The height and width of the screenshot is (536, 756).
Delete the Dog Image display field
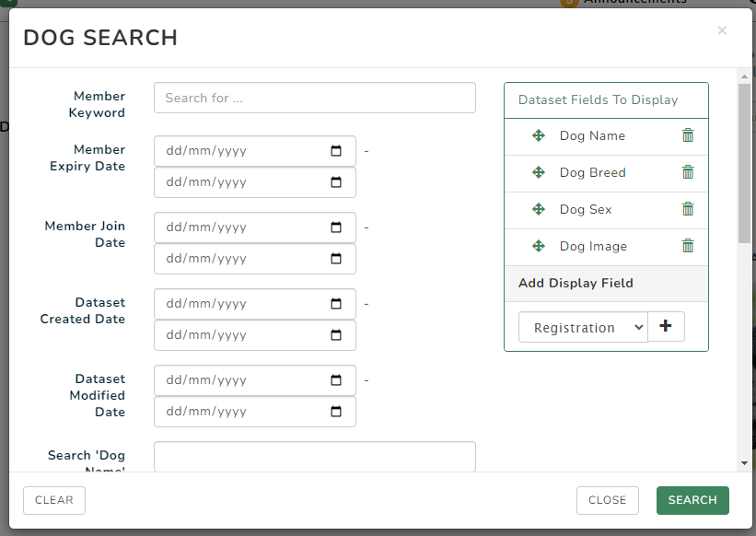(x=688, y=246)
